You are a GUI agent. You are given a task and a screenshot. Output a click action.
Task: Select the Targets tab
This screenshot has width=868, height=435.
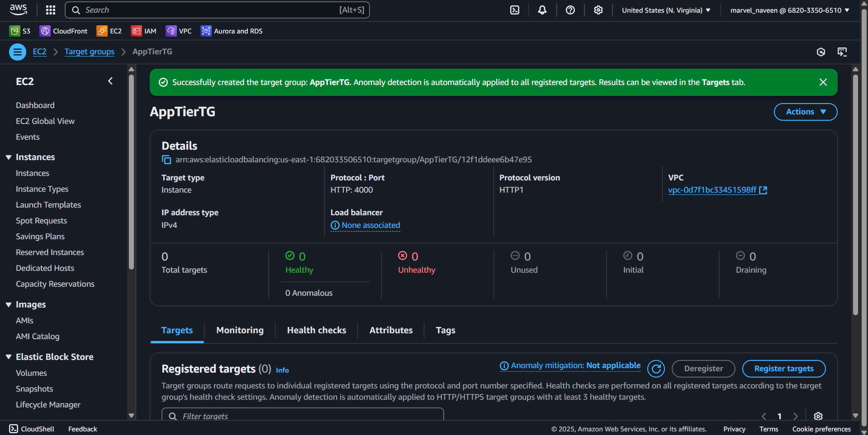(177, 331)
